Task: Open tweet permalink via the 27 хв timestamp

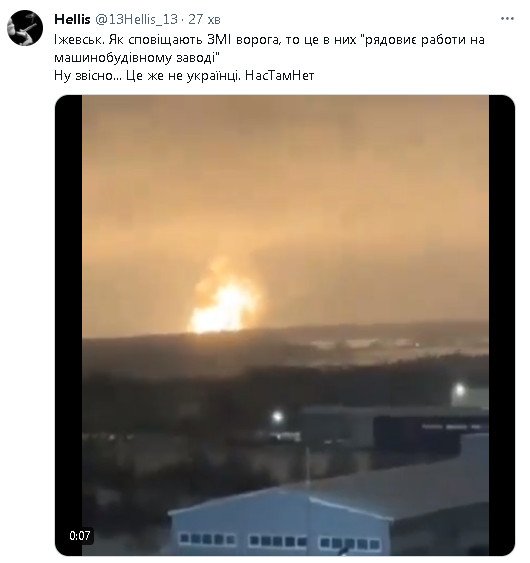Action: [x=204, y=19]
